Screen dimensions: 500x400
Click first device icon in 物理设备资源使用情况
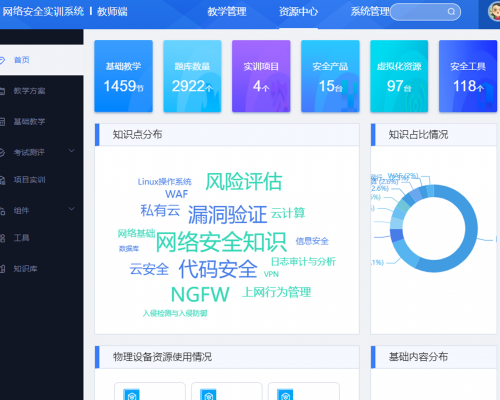(131, 394)
